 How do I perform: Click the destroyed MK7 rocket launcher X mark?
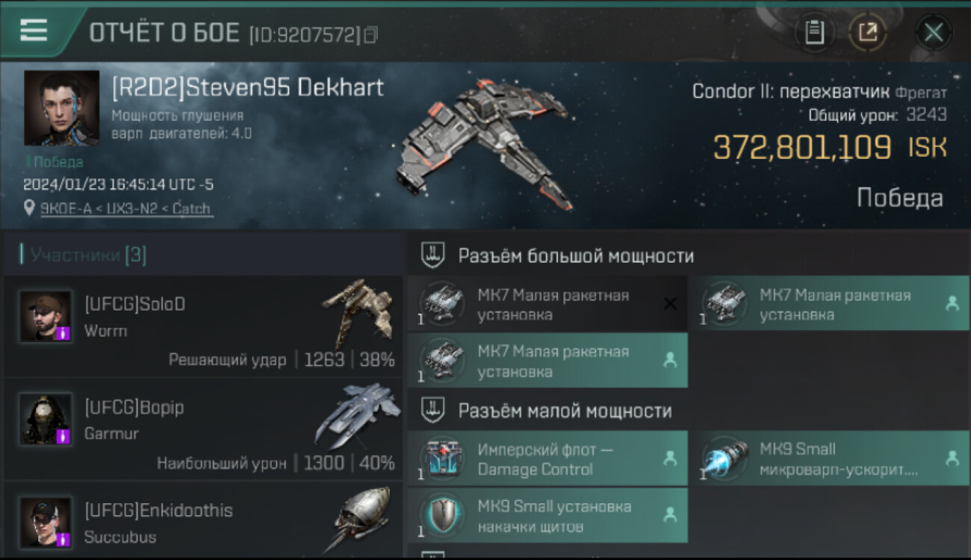(670, 303)
